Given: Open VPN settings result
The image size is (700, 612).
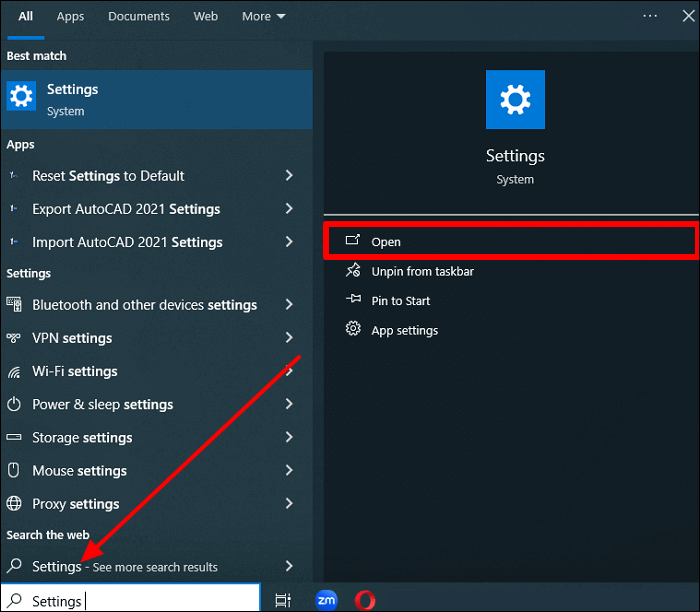Looking at the screenshot, I should [x=157, y=338].
